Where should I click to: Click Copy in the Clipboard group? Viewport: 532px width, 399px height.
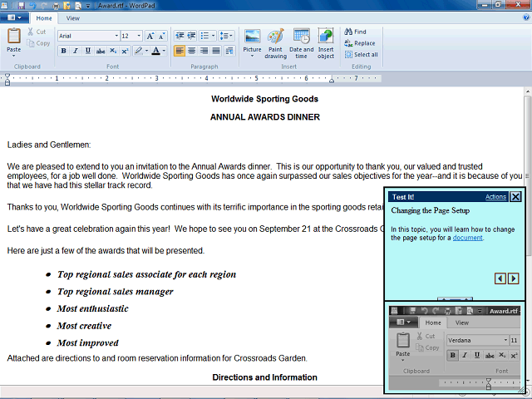tap(38, 43)
